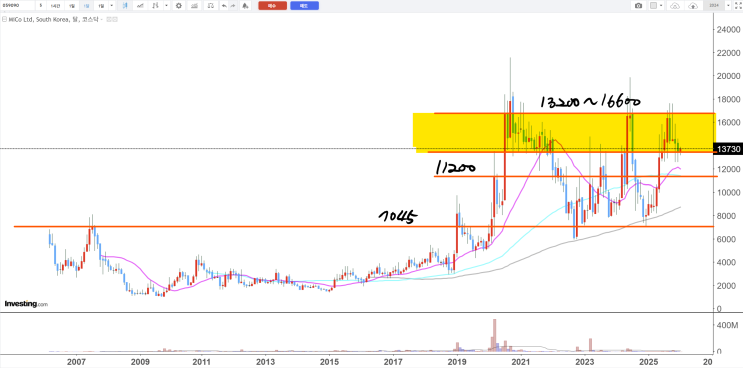Image resolution: width=743 pixels, height=368 pixels.
Task: Collapse the MiCo Ltd legend box
Action: coord(4,19)
